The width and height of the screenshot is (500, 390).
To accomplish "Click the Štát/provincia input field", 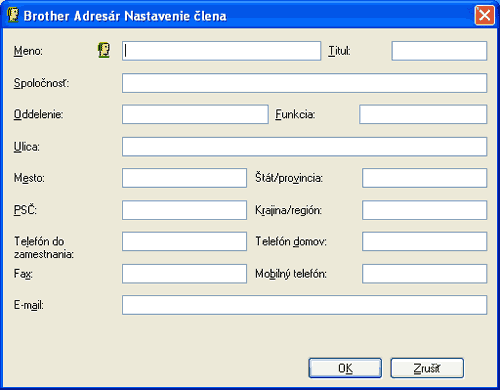I will click(x=424, y=178).
